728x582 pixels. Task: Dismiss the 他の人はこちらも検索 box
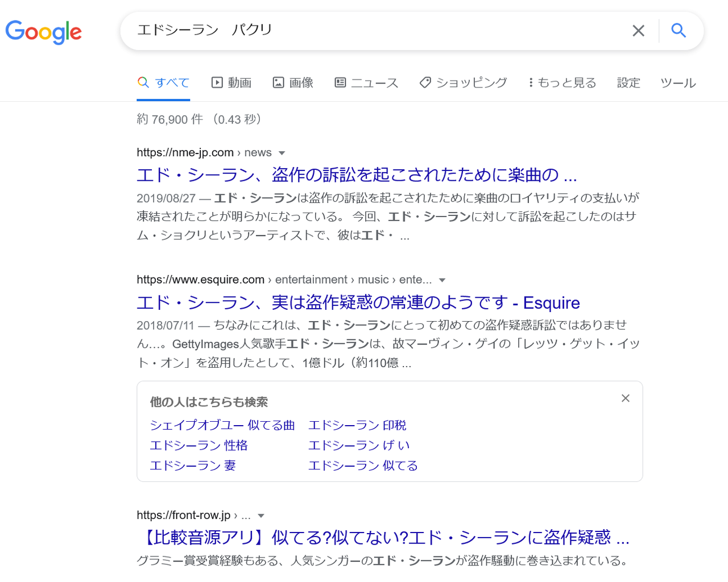pos(625,398)
